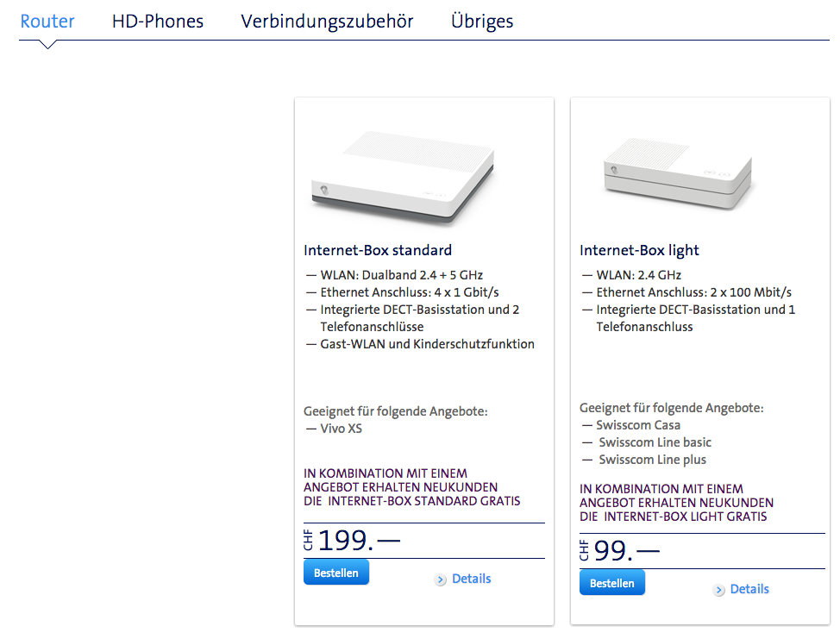Click arrow icon beside Internet-Box light Details
Image resolution: width=840 pixels, height=639 pixels.
(x=718, y=590)
